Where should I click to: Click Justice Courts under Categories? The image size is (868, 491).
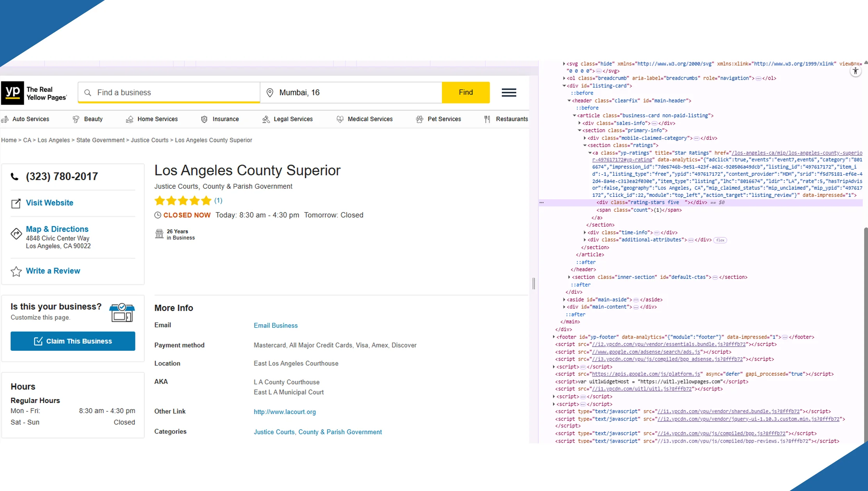pos(274,432)
